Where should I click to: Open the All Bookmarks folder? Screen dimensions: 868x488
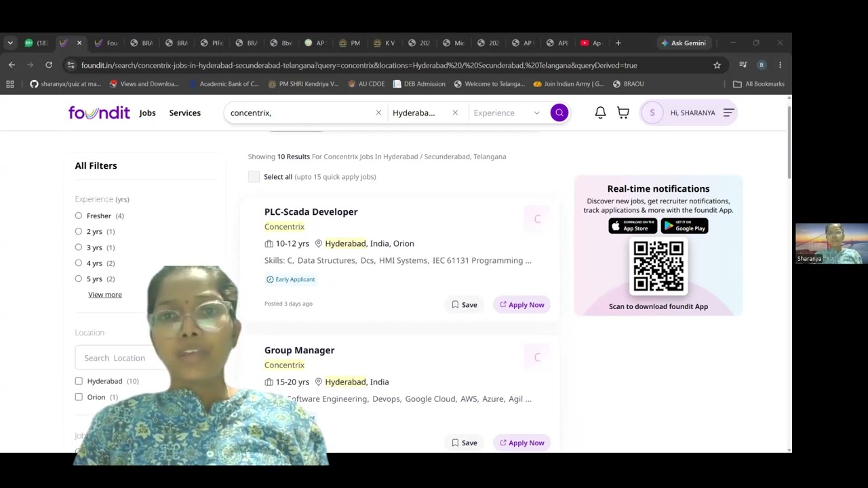759,84
